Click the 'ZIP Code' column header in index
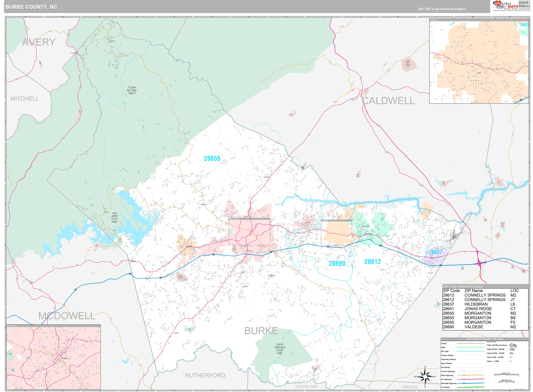 pos(451,291)
